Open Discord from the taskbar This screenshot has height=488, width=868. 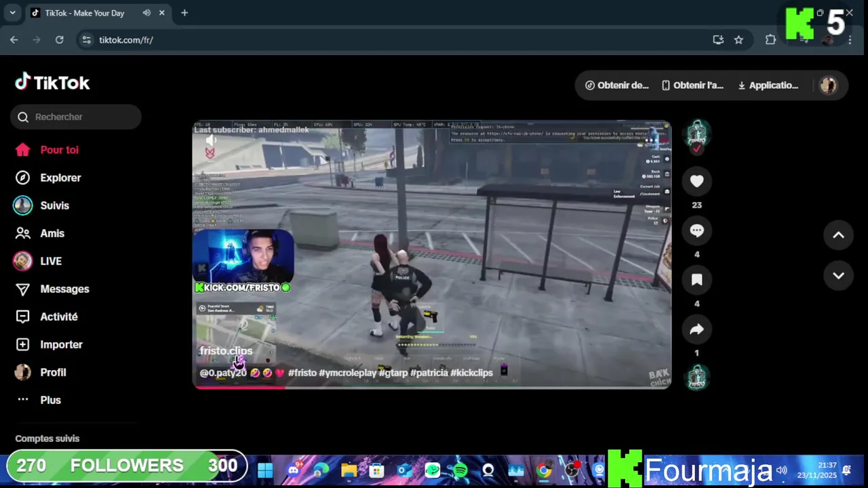click(x=293, y=470)
